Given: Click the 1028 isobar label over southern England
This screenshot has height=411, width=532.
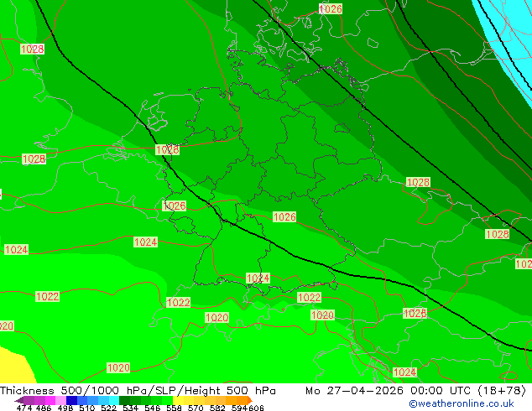Looking at the screenshot, I should pyautogui.click(x=34, y=159).
